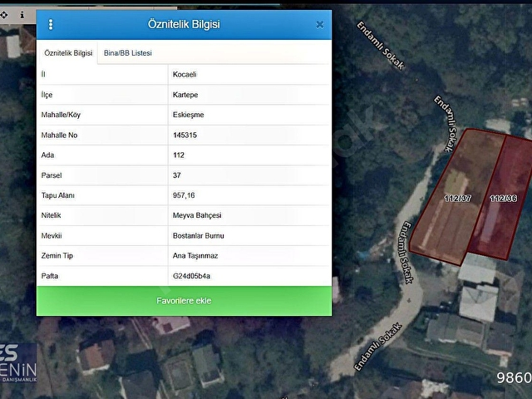Click the Nitelik field label
The width and height of the screenshot is (532, 399).
pos(51,215)
